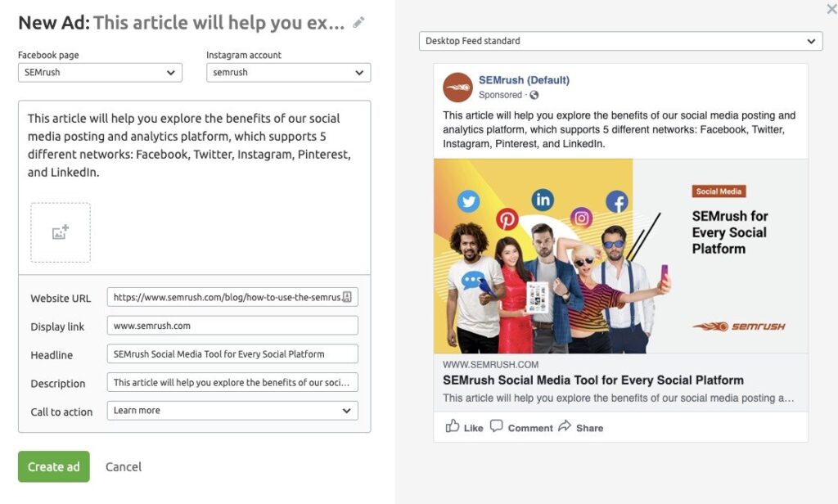Click the Comment speech bubble icon
Image resolution: width=838 pixels, height=504 pixels.
click(497, 426)
